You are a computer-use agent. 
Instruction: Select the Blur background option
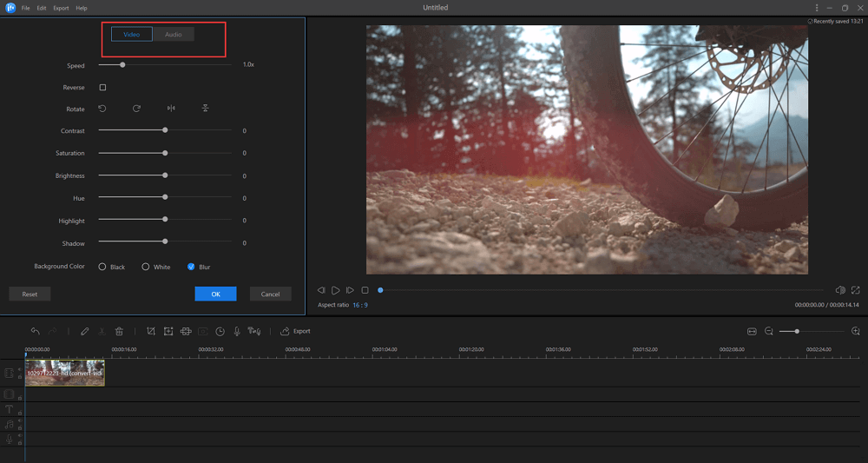pyautogui.click(x=191, y=267)
